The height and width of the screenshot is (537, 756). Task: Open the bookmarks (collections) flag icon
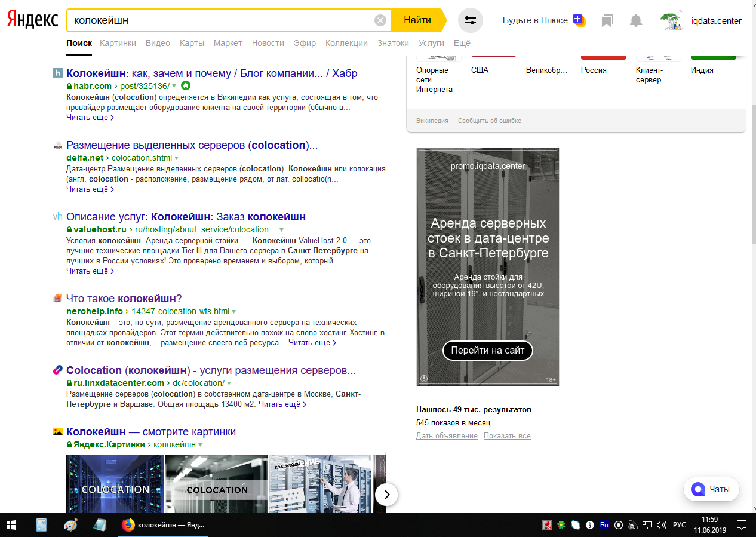pos(607,21)
